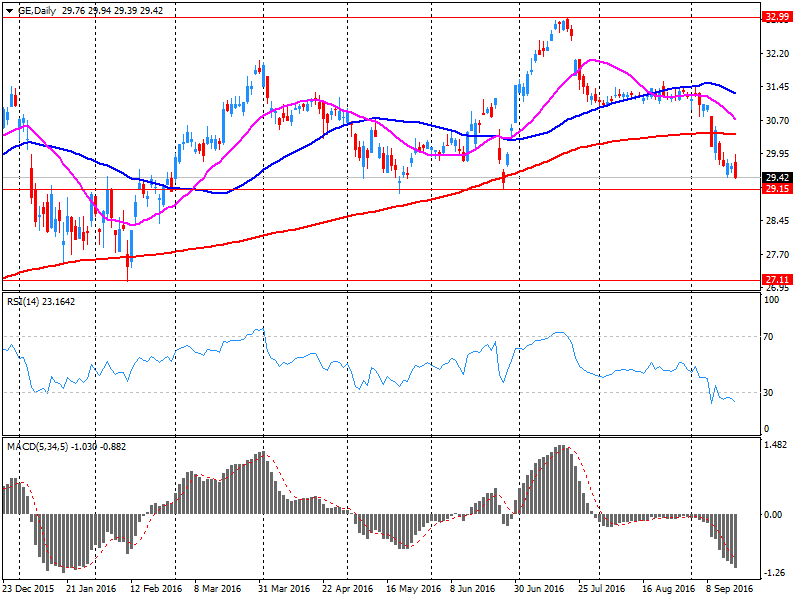This screenshot has width=800, height=600.
Task: Click the 28.45 price axis value
Action: click(x=778, y=220)
